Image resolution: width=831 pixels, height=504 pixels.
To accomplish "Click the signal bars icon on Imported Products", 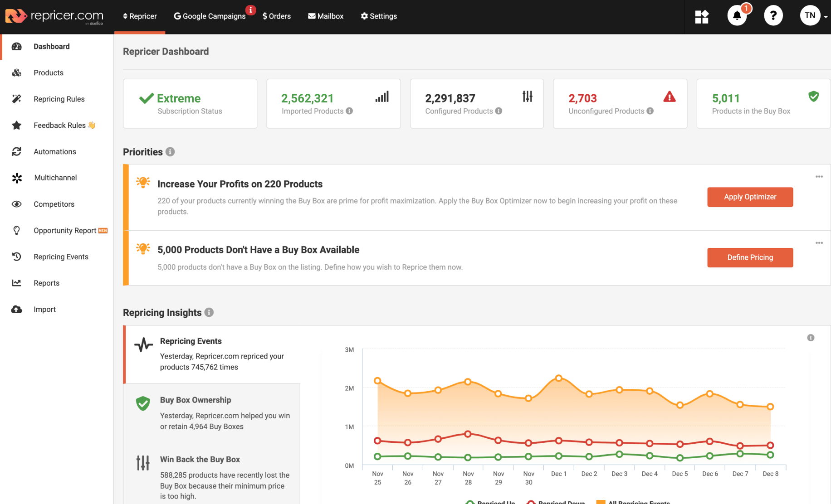I will tap(382, 97).
